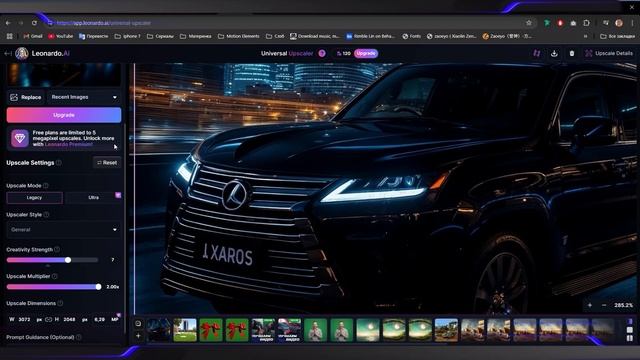Viewport: 640px width, 360px height.
Task: Open the Leonardo Premium link
Action: 69,144
